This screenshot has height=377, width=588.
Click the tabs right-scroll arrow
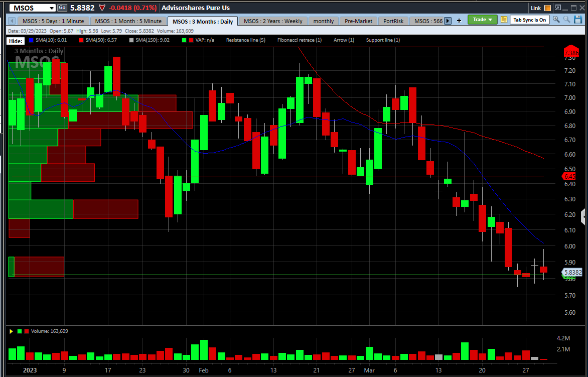point(448,21)
